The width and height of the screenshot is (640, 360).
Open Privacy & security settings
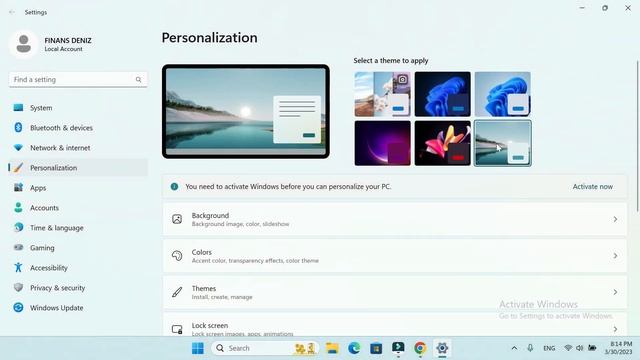[78, 288]
